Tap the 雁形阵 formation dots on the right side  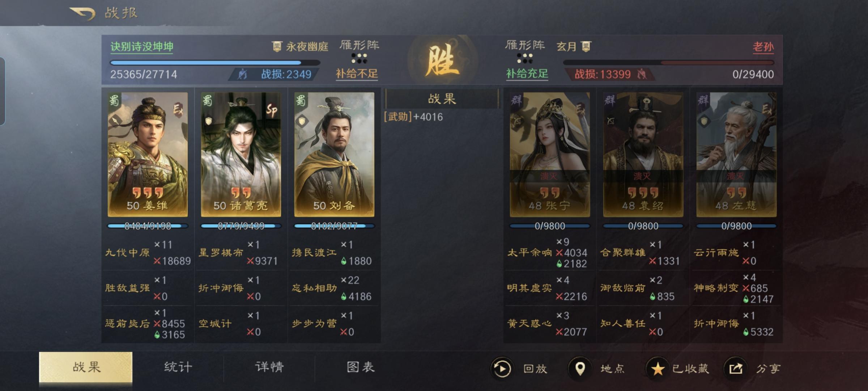pyautogui.click(x=524, y=58)
